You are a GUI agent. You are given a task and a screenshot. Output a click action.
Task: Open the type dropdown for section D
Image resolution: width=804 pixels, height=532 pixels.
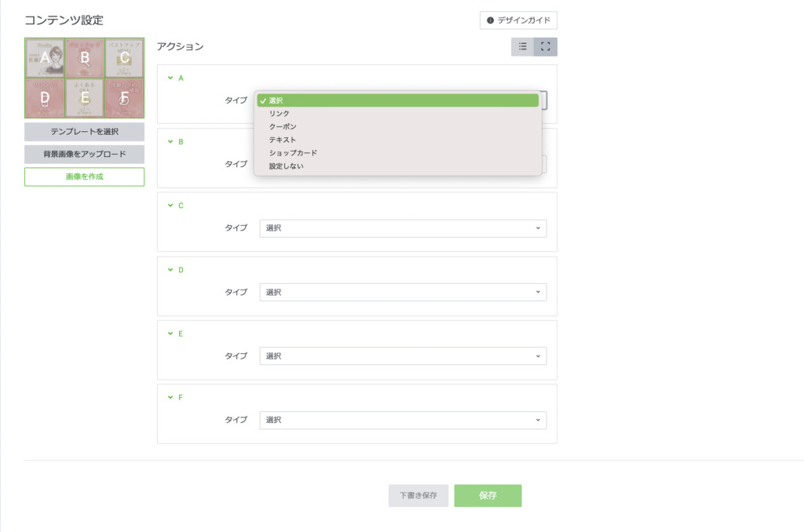402,292
